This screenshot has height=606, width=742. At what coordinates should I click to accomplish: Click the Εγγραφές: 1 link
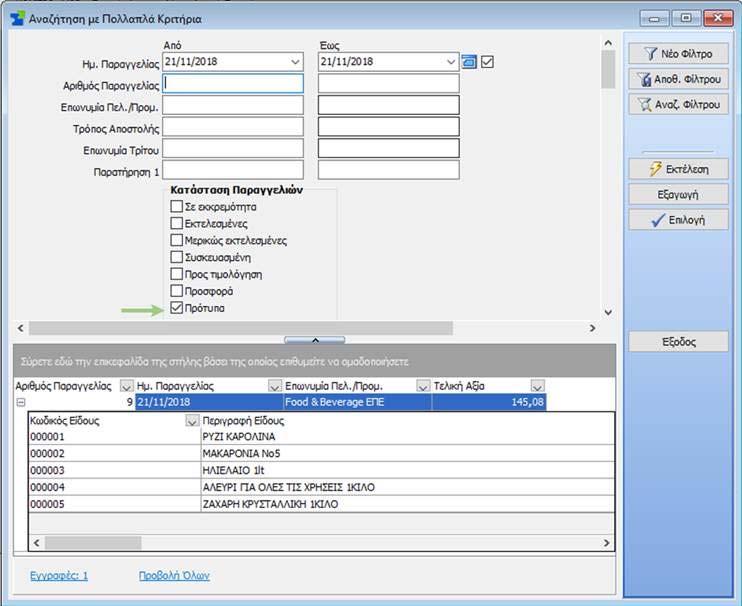click(x=59, y=576)
